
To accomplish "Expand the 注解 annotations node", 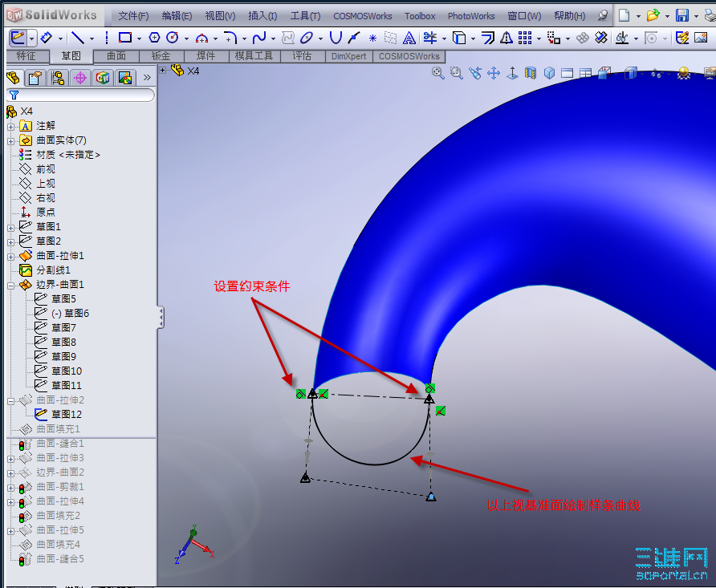I will tap(11, 127).
